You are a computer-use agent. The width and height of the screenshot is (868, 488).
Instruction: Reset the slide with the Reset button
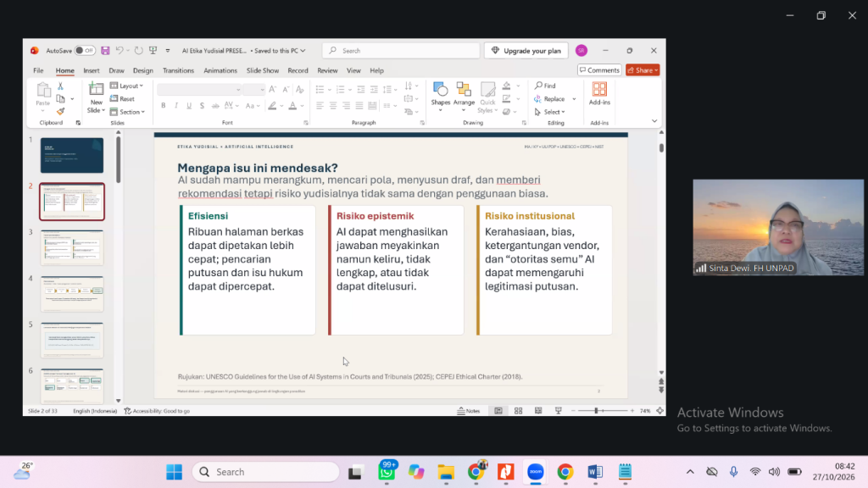(122, 99)
